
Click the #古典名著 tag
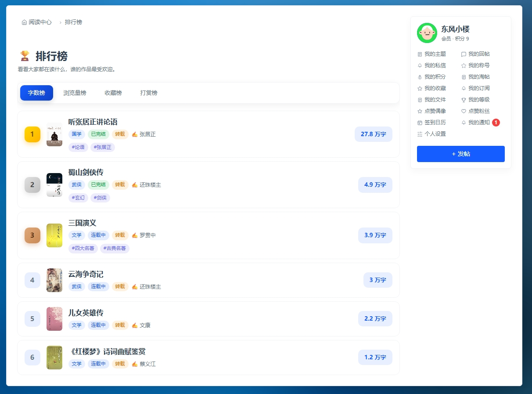click(115, 248)
